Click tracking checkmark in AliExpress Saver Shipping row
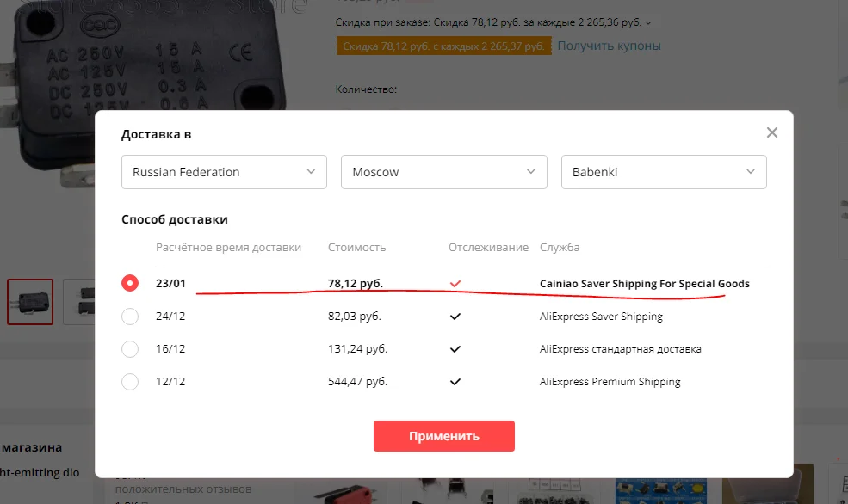Image resolution: width=848 pixels, height=504 pixels. (455, 317)
